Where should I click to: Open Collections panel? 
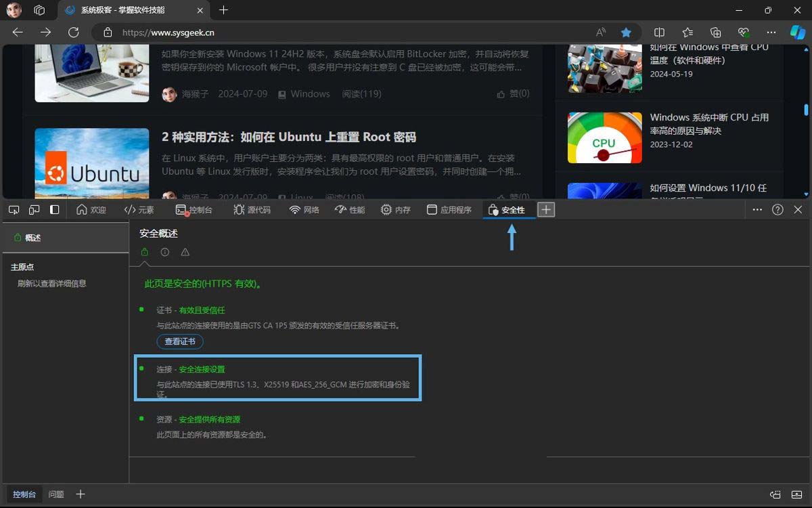tap(716, 33)
